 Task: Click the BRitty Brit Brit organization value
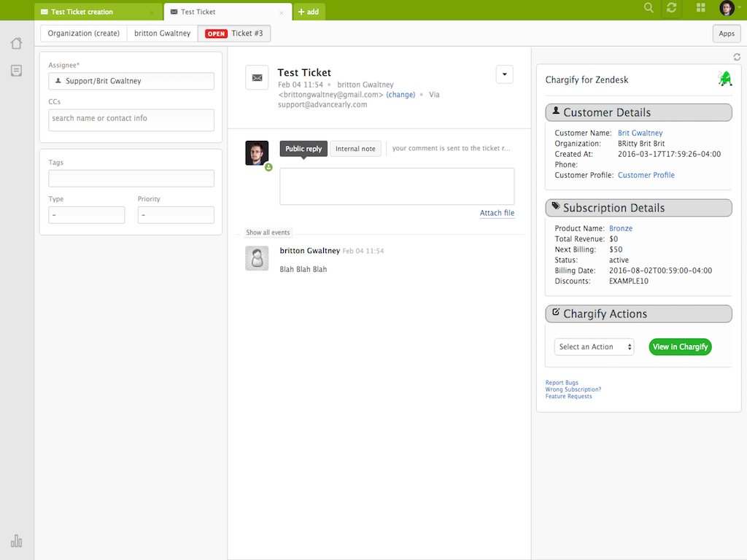coord(640,144)
